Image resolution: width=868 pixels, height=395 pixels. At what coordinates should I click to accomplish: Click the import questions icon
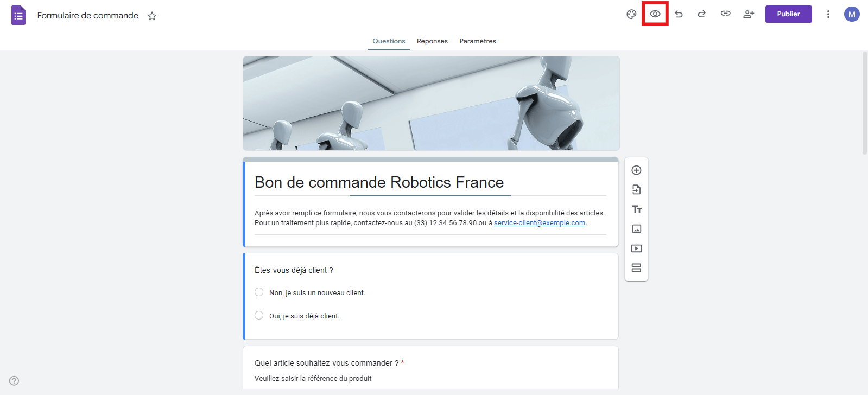637,190
